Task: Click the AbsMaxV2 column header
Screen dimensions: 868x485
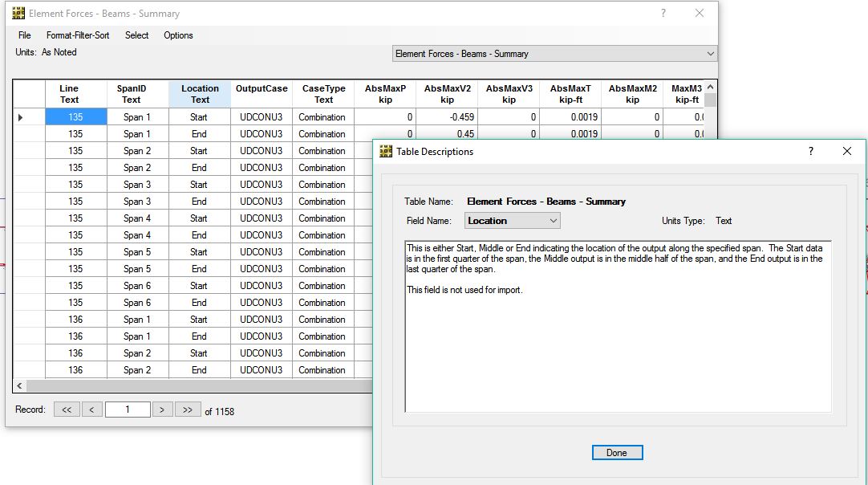Action: pyautogui.click(x=448, y=94)
